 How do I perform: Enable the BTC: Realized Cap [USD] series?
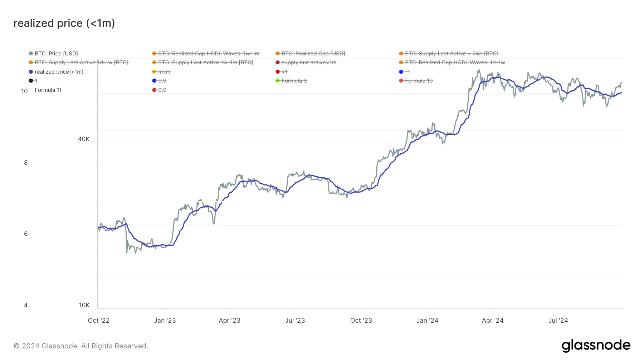[310, 54]
